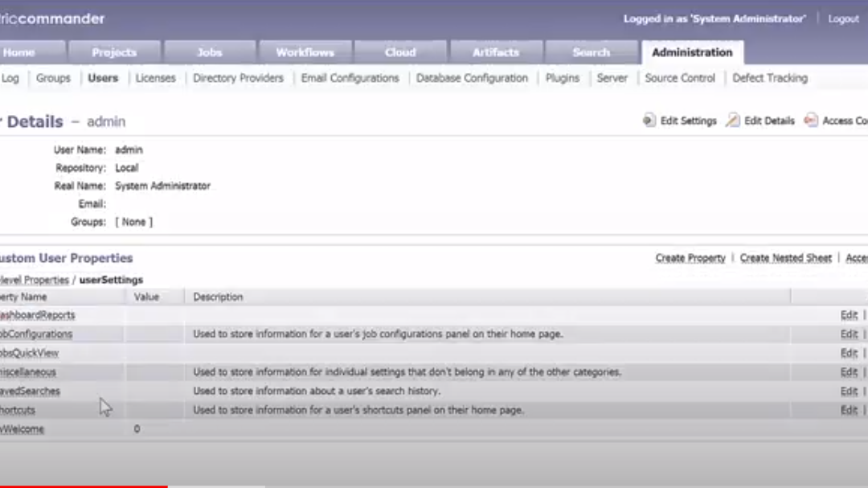
Task: Open the savedSearches property sheet
Action: click(x=30, y=391)
